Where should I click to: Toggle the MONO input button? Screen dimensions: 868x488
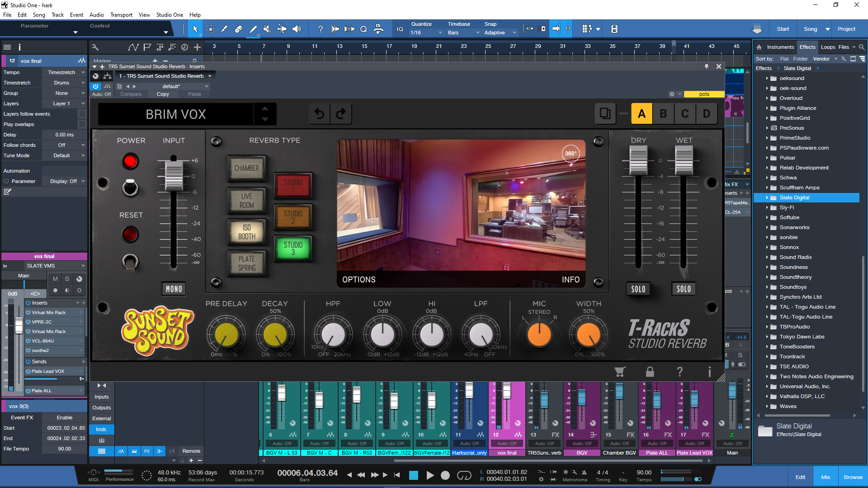174,289
